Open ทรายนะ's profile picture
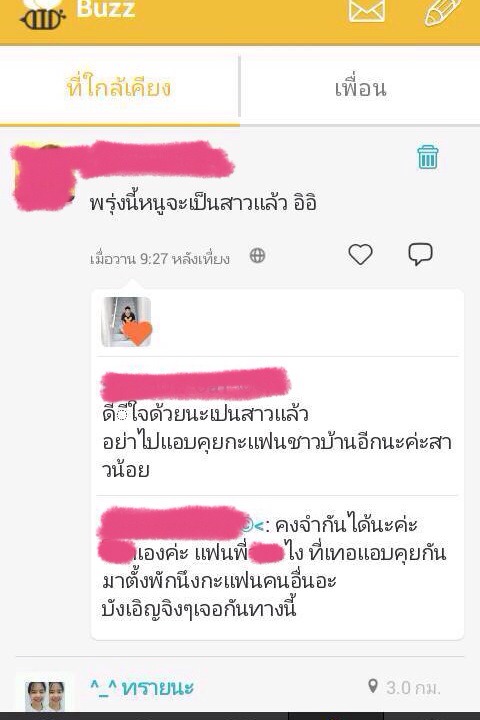Image resolution: width=480 pixels, height=720 pixels. click(45, 695)
